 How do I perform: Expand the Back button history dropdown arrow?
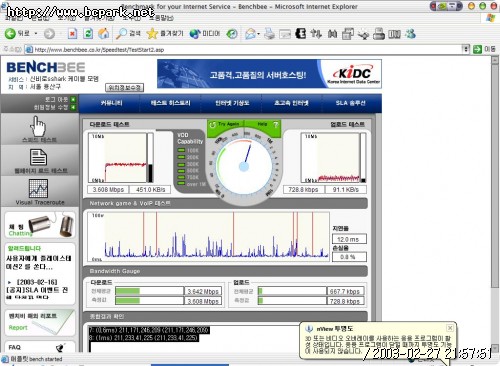[36, 34]
